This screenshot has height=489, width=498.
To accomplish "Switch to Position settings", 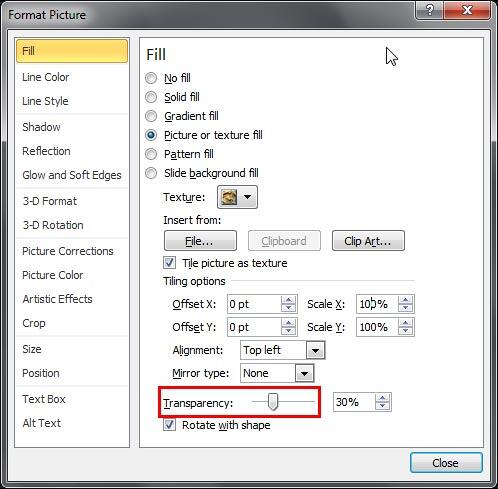I will pyautogui.click(x=72, y=373).
